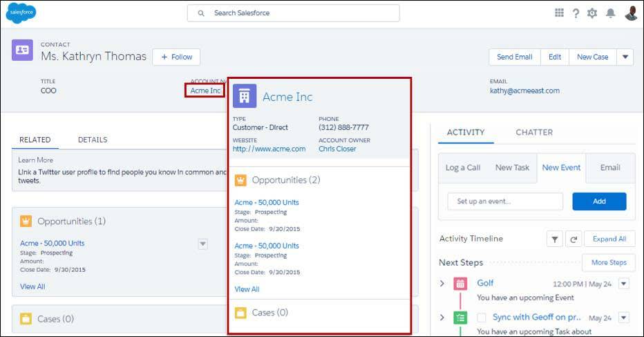Click the Opportunities (2) heading in hover card

point(286,180)
